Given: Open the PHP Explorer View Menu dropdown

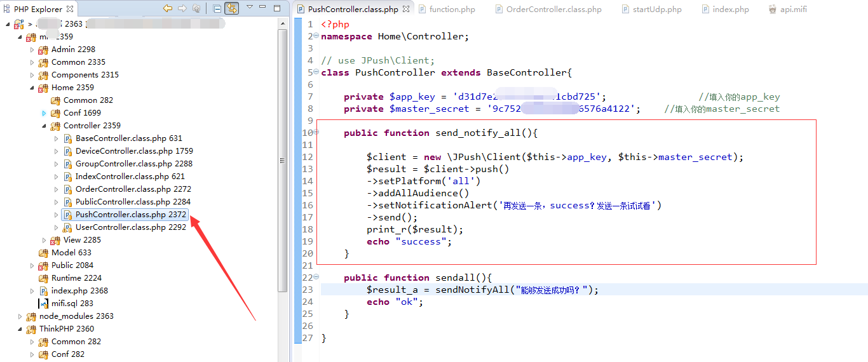Looking at the screenshot, I should pos(250,8).
